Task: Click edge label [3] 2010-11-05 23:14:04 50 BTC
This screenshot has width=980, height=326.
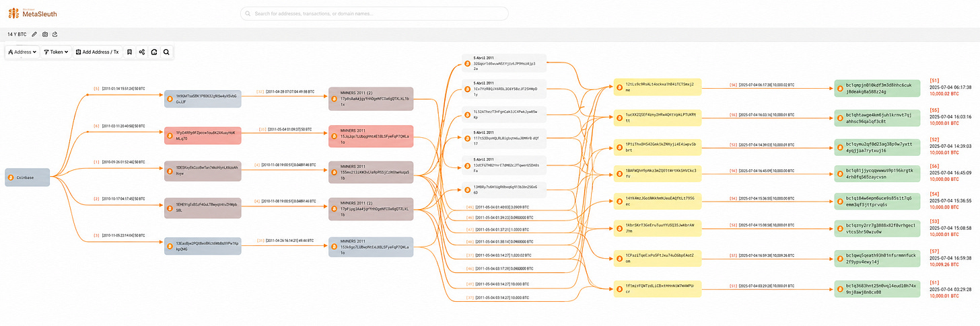Action: click(x=119, y=235)
